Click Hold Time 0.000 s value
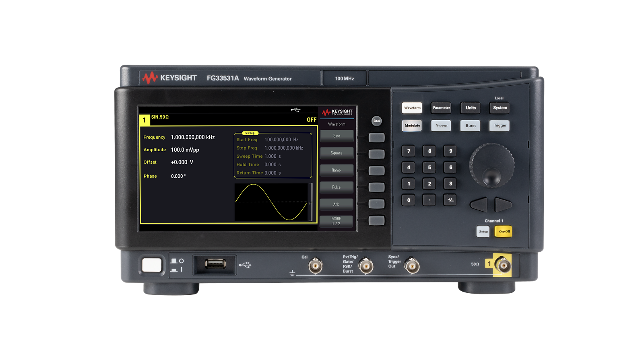The image size is (644, 362). point(272,165)
